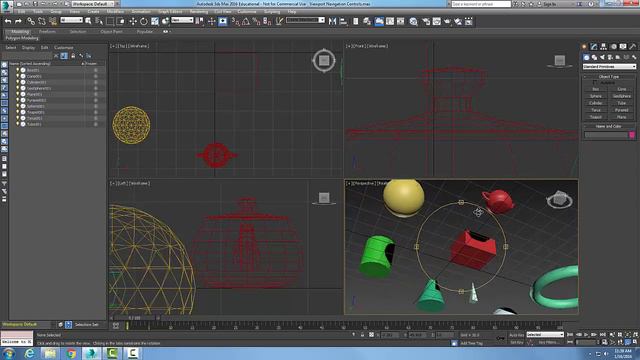The width and height of the screenshot is (640, 360).
Task: Open the Scene Explorer Display menu
Action: coord(28,48)
